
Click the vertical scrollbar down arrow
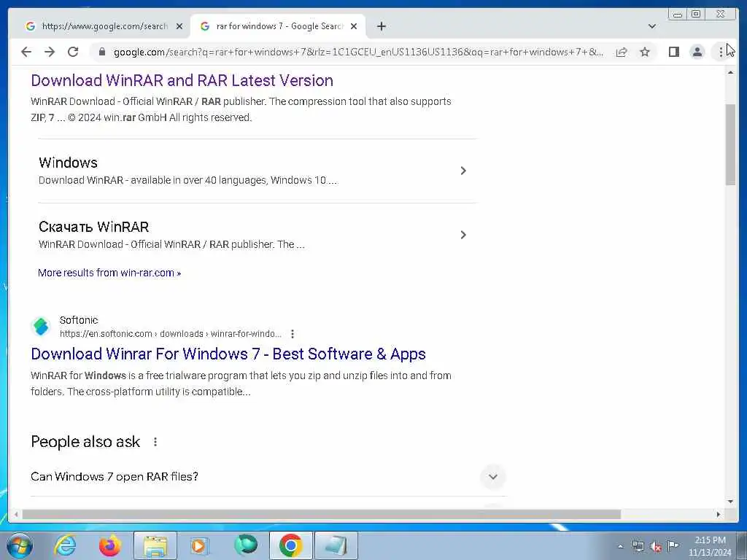tap(731, 502)
